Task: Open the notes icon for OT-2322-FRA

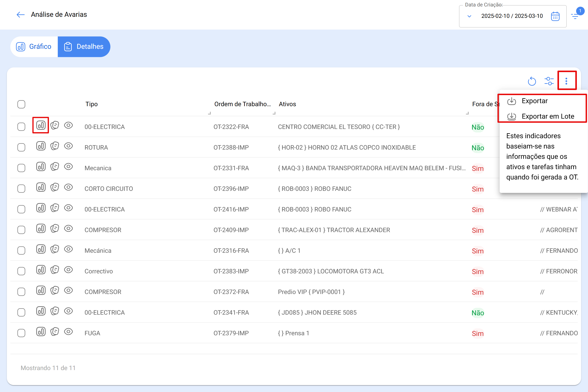Action: (55, 125)
